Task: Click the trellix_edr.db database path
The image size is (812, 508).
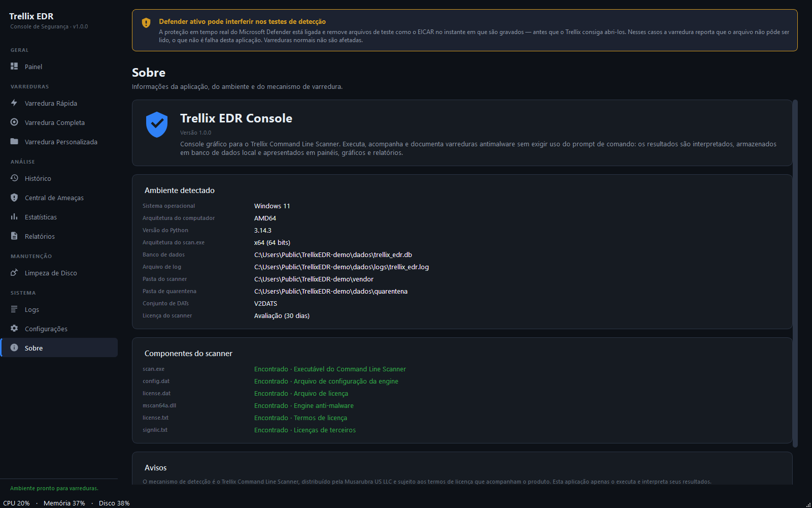Action: (333, 255)
